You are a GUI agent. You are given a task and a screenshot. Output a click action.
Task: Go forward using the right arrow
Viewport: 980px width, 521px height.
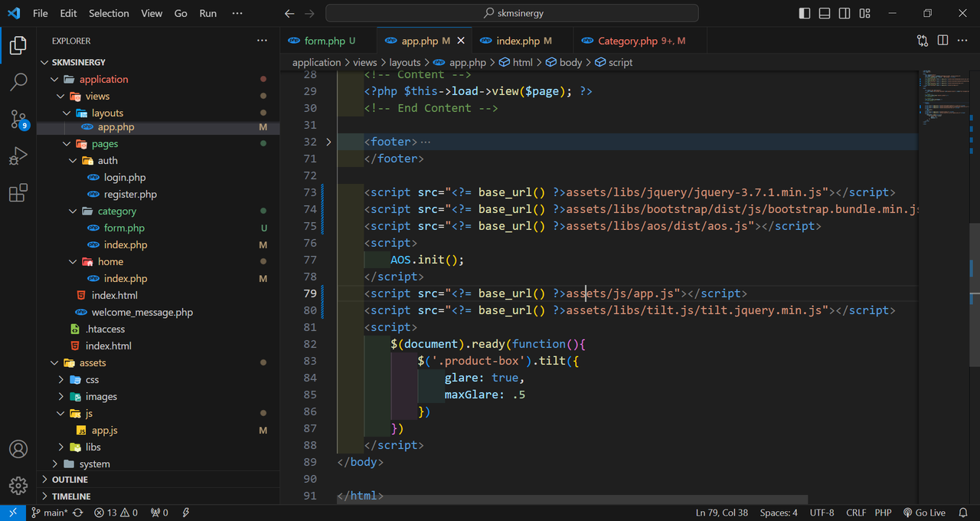coord(309,13)
